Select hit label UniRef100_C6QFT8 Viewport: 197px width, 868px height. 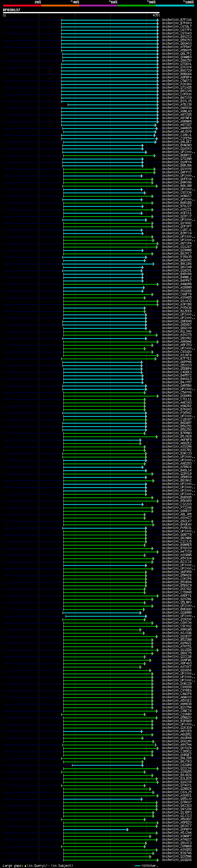176,294
